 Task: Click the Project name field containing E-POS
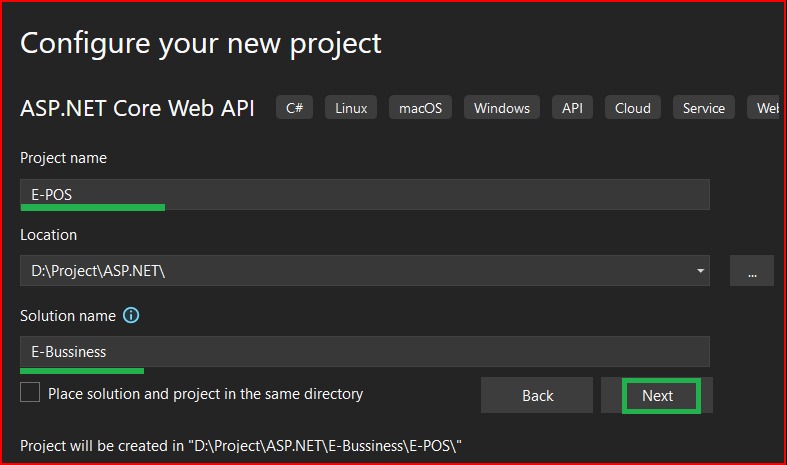point(364,194)
